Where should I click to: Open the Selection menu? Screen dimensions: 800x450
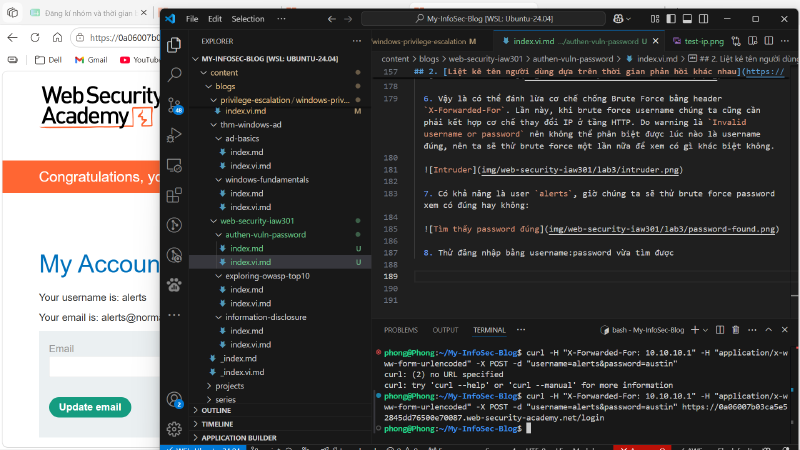(x=248, y=19)
